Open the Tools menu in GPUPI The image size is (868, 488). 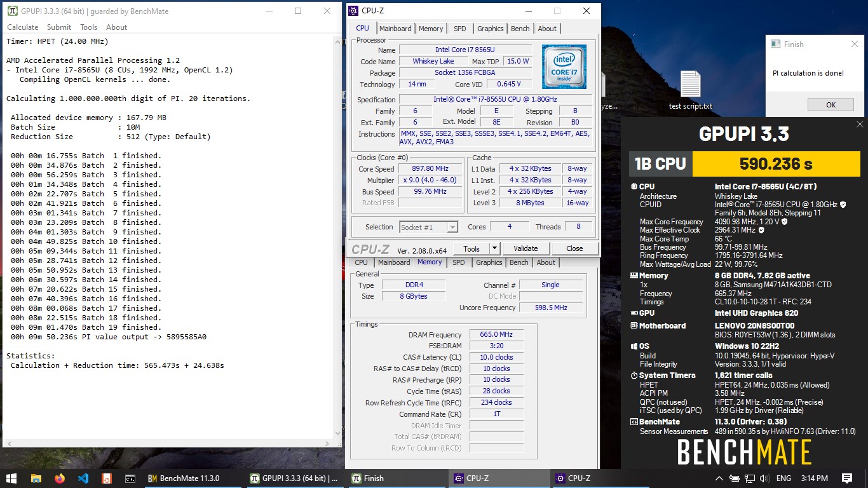click(x=88, y=27)
